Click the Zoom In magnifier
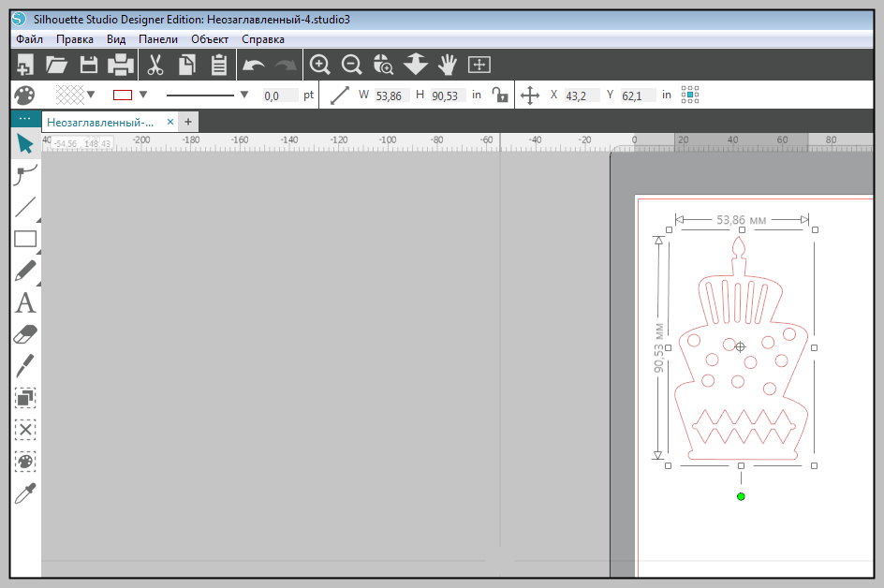884x588 pixels. [x=320, y=65]
